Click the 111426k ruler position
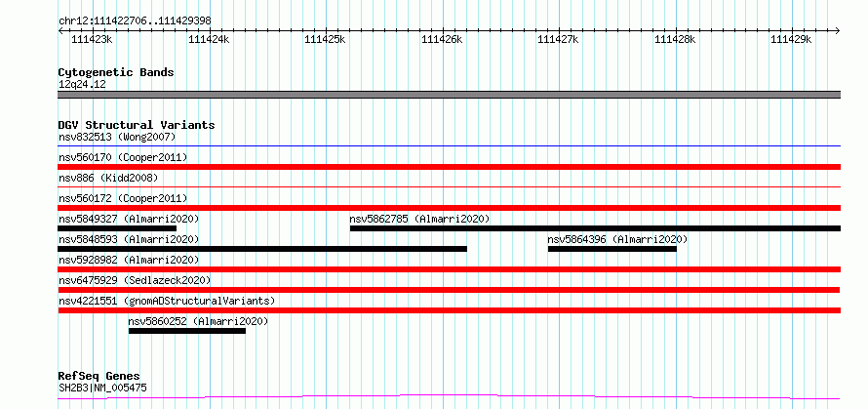868x409 pixels. tap(442, 39)
